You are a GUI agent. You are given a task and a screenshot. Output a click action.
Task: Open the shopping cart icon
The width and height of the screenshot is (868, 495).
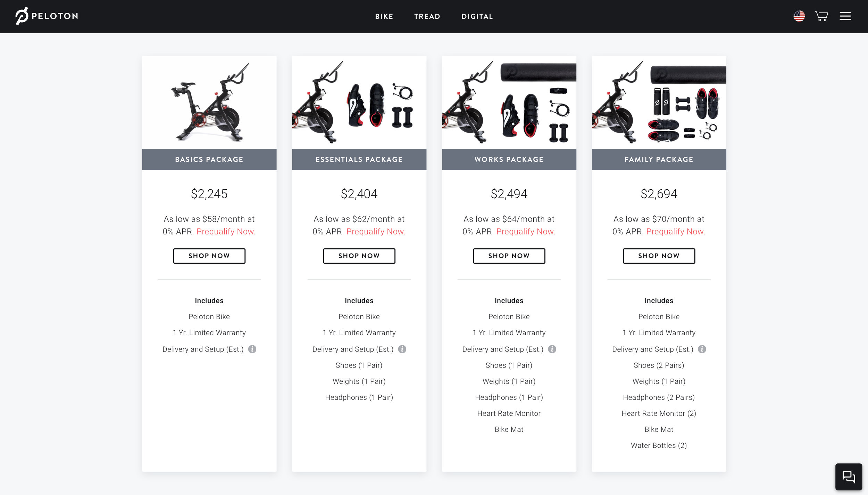[x=821, y=16]
